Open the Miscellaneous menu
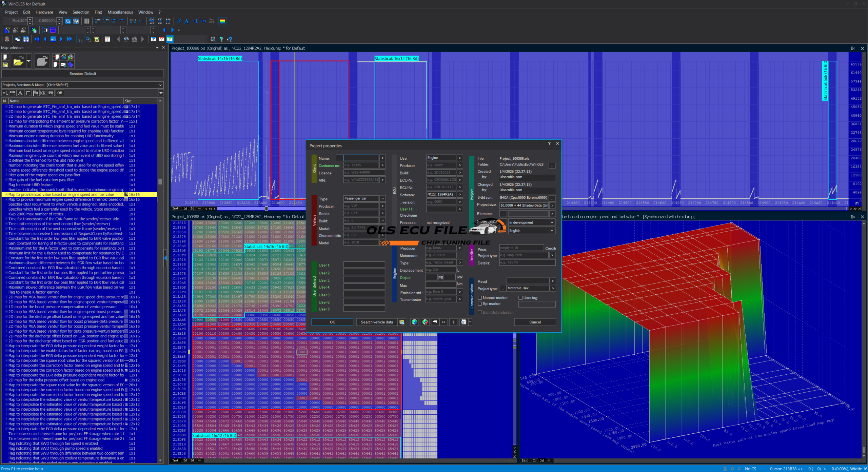This screenshot has height=472, width=868. click(120, 12)
